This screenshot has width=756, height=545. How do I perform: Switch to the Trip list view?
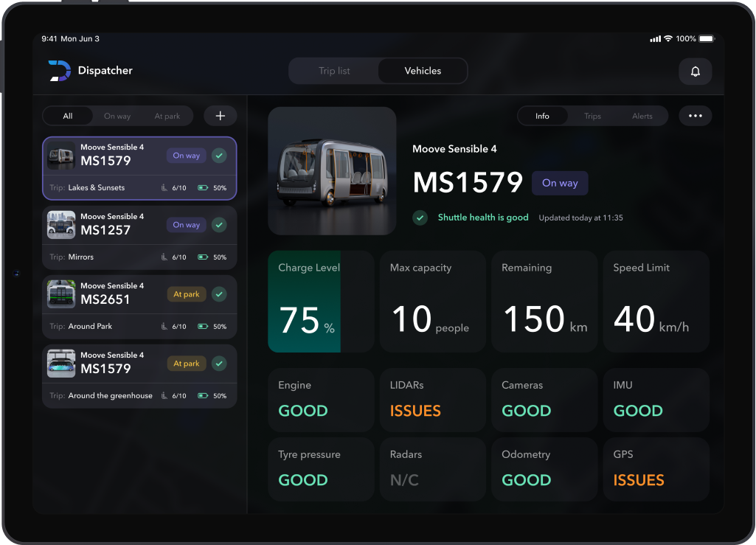pos(333,71)
